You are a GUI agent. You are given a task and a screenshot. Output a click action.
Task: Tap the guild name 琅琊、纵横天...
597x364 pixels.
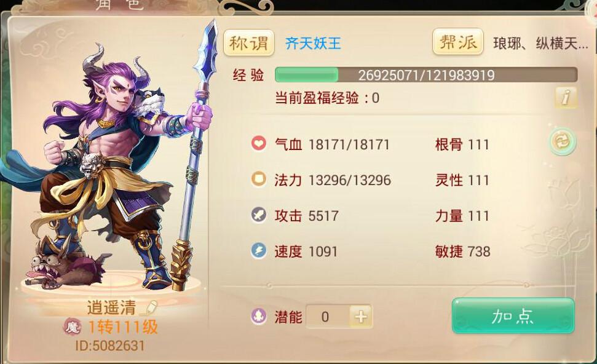coord(540,44)
